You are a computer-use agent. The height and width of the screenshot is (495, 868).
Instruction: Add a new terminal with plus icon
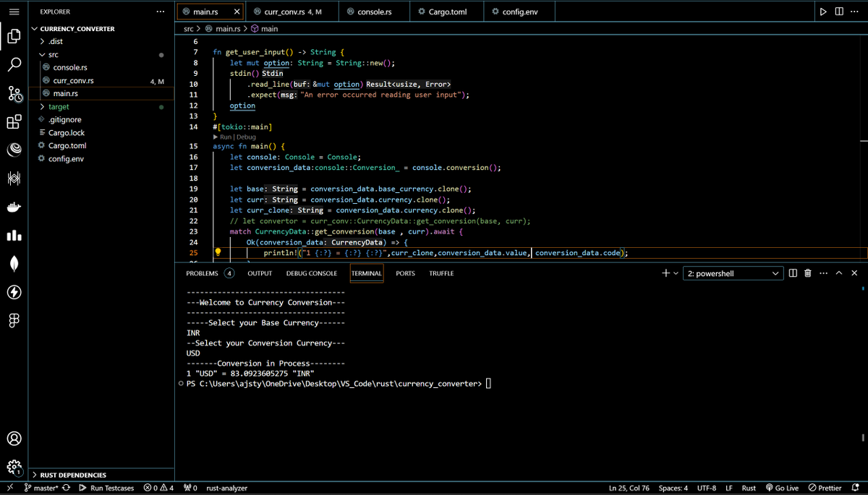point(665,273)
